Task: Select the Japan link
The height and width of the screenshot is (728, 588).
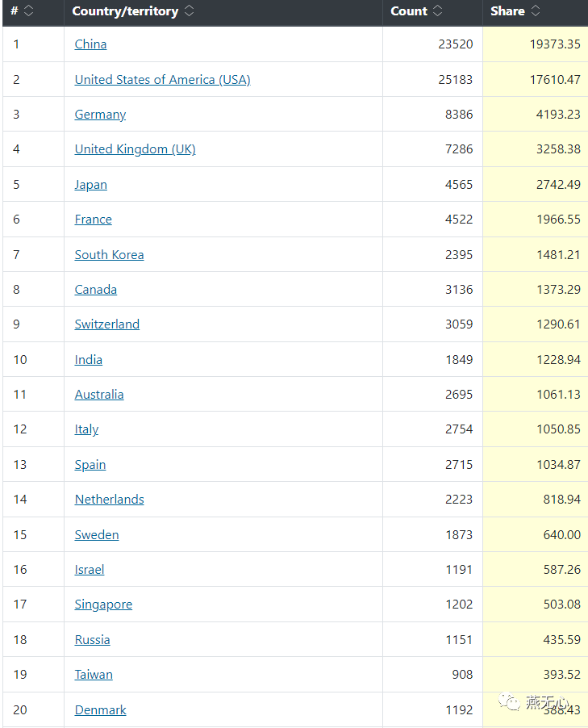Action: pyautogui.click(x=90, y=185)
